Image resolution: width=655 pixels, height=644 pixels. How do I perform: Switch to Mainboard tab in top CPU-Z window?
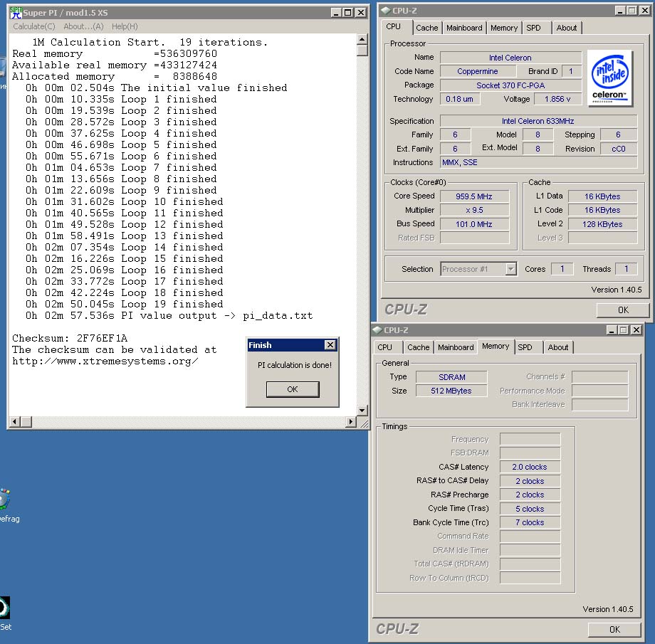[464, 28]
